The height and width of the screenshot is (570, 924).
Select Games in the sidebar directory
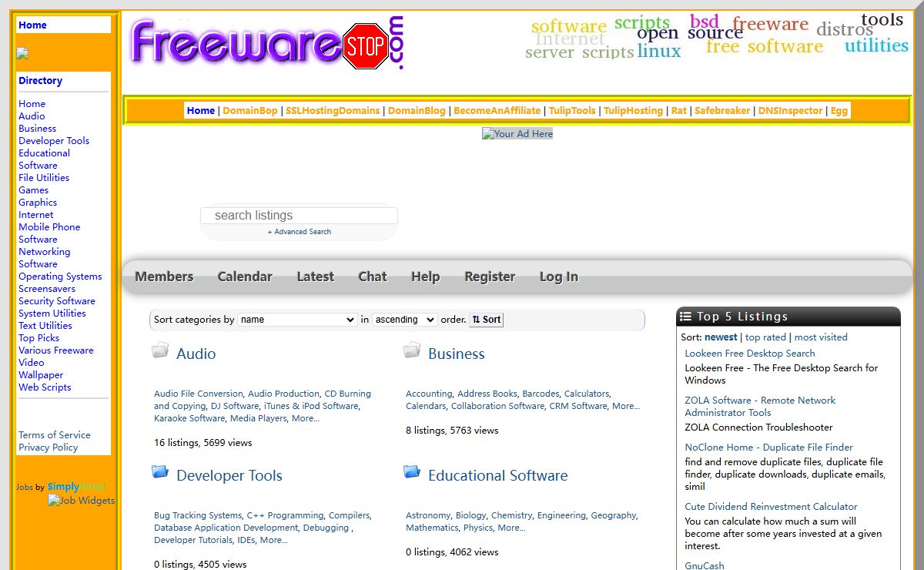tap(34, 190)
